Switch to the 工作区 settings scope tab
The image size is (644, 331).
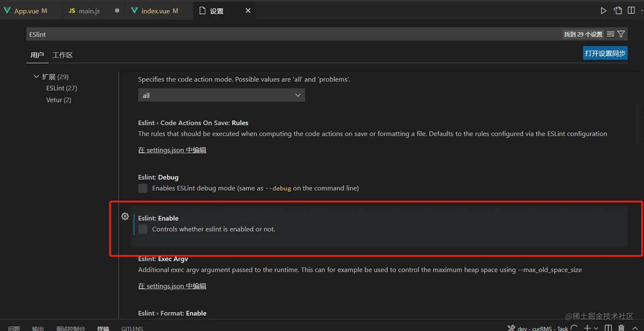click(x=63, y=55)
